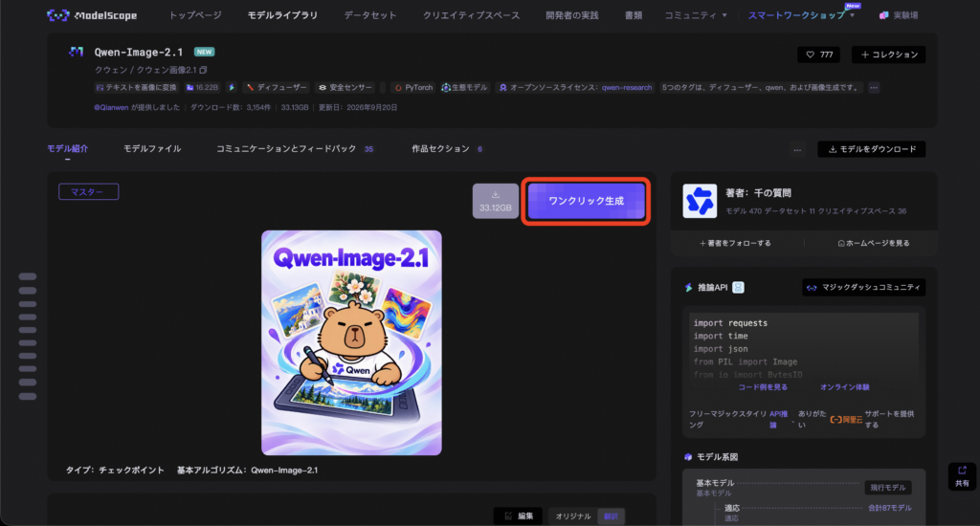Click the ワンクリック生成 button
This screenshot has height=526, width=980.
click(x=587, y=201)
